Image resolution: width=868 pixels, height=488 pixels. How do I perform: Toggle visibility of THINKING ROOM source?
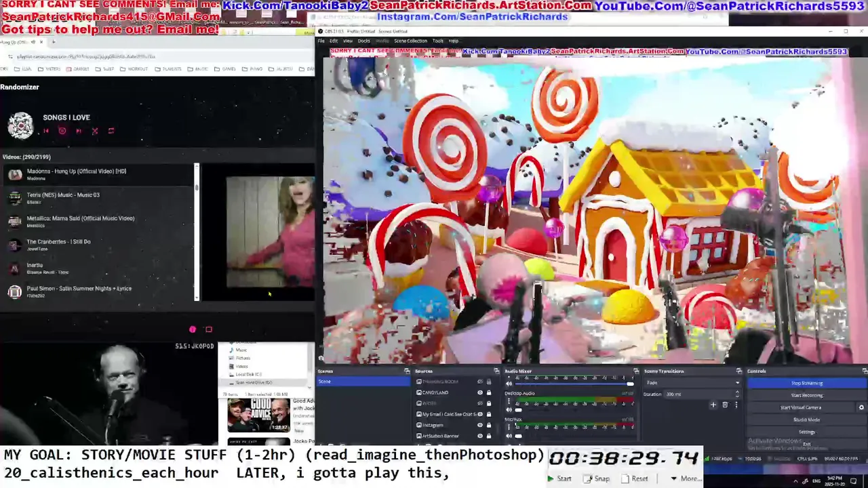coord(480,382)
